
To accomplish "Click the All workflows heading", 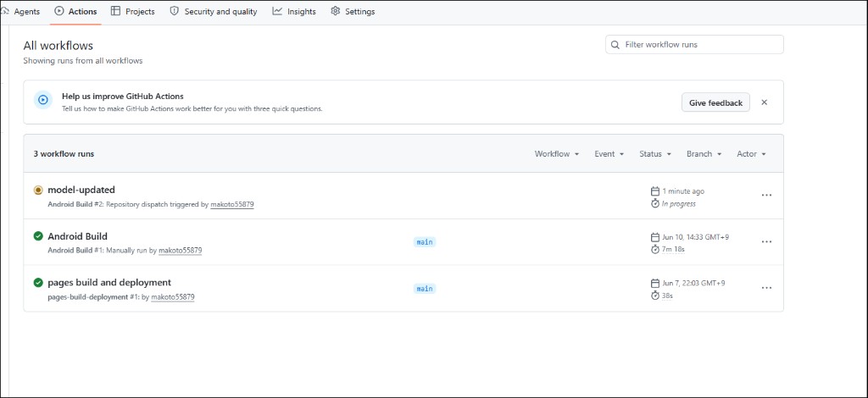I will [58, 46].
